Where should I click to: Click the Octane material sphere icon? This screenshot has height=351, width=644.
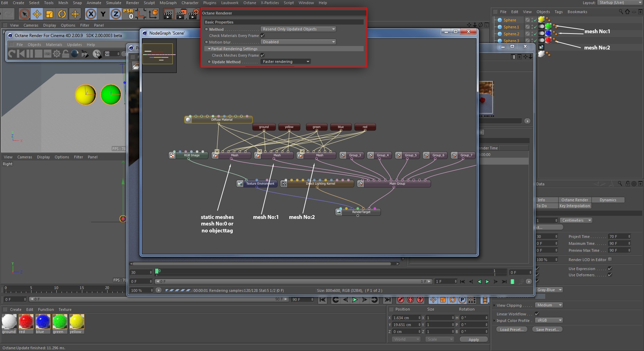[x=75, y=54]
